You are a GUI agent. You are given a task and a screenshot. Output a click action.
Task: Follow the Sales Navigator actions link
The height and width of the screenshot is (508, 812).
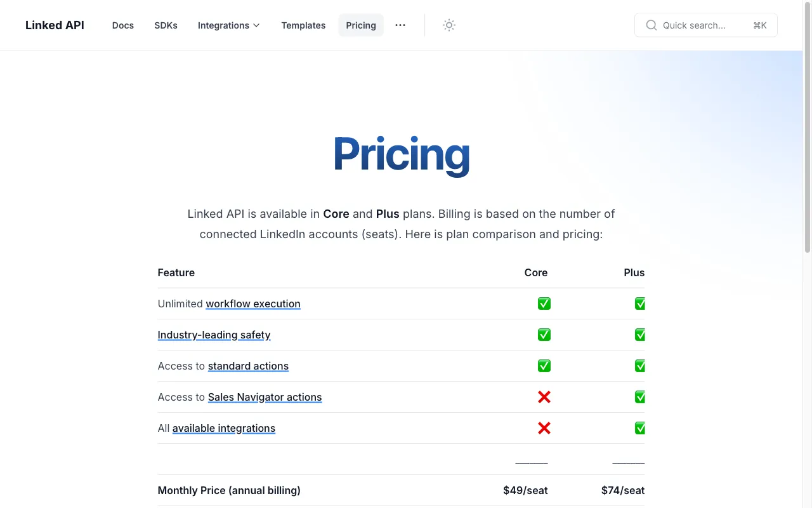265,397
